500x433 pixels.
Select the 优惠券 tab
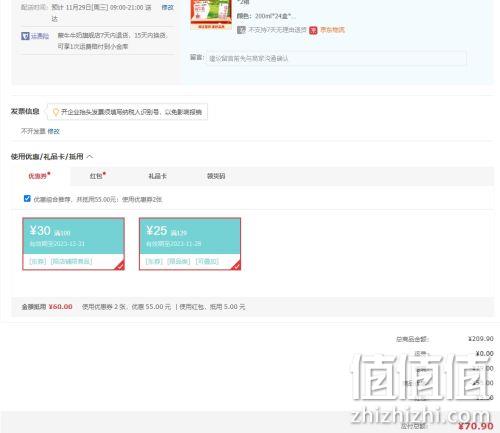[39, 176]
